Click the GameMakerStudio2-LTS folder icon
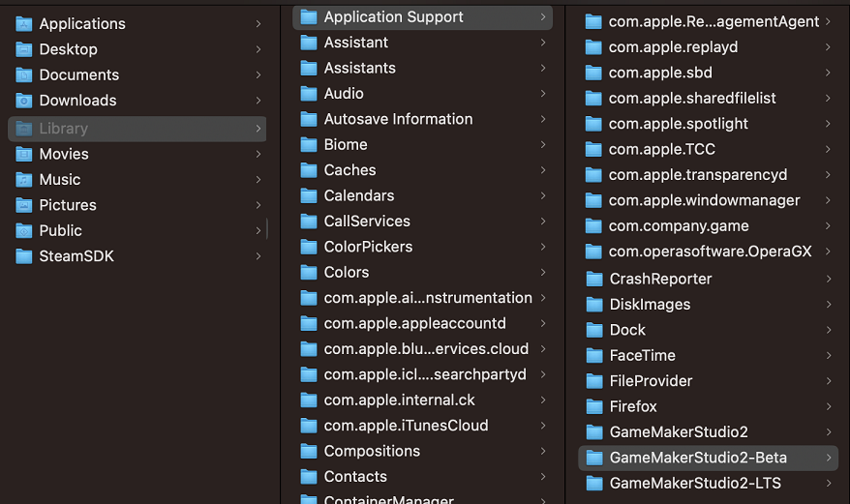850x504 pixels. (594, 483)
